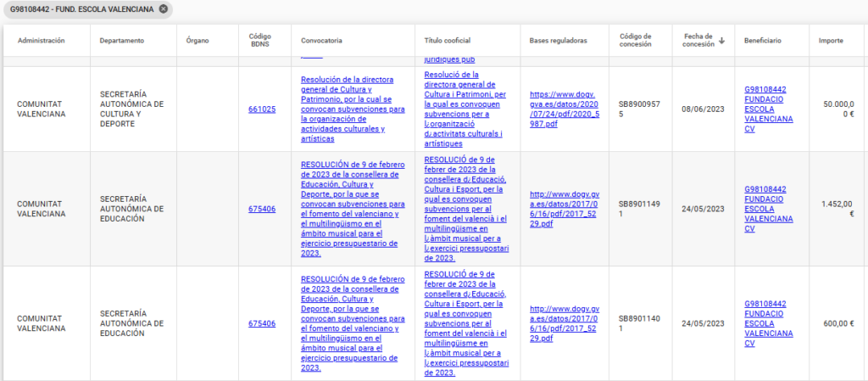Click the Código de concesión column header
The height and width of the screenshot is (381, 868).
click(636, 41)
